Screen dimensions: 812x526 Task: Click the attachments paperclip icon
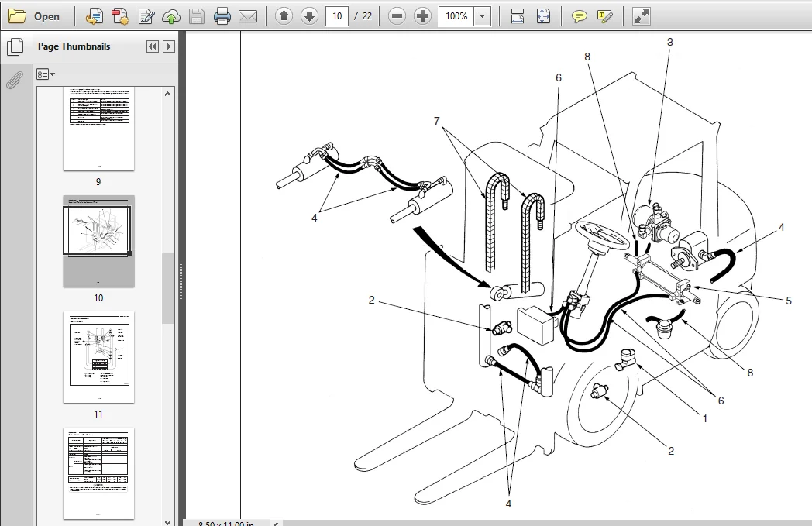pos(15,81)
